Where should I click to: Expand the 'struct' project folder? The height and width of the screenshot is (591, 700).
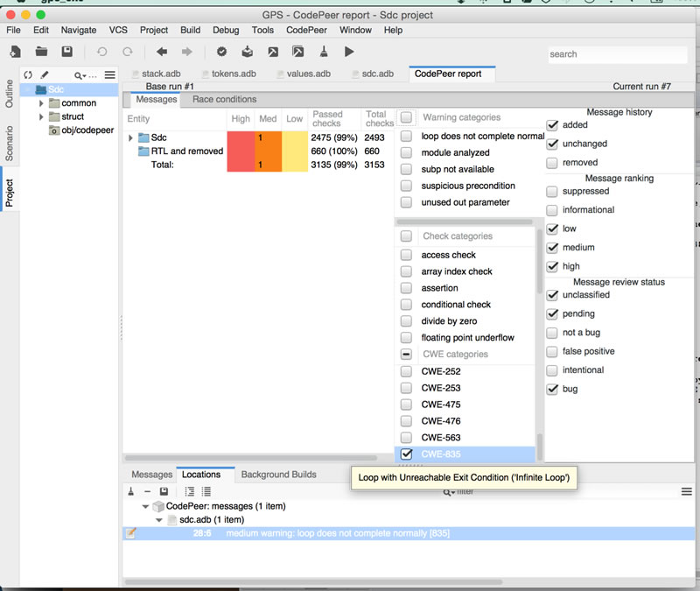pos(41,116)
